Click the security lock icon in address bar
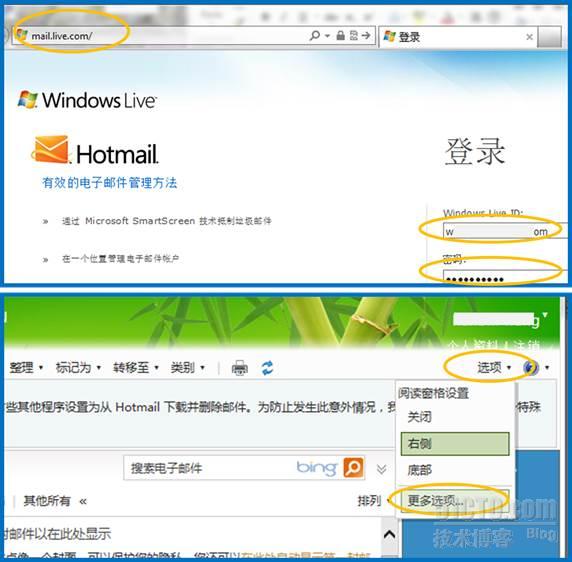 coord(340,35)
